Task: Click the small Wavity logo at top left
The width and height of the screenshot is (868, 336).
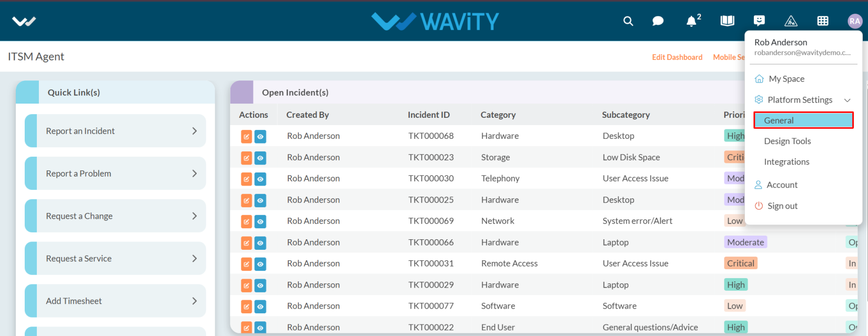Action: (x=24, y=21)
